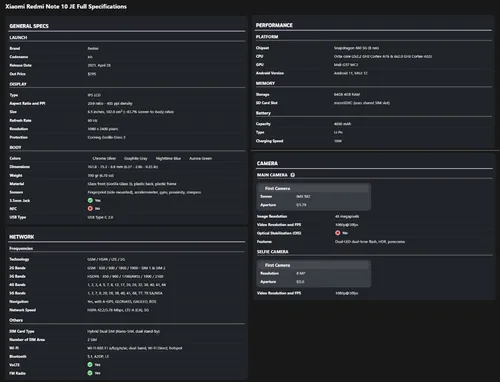500x382 pixels.
Task: Click the Chipset value Snapdragon 480 5G
Action: (356, 48)
